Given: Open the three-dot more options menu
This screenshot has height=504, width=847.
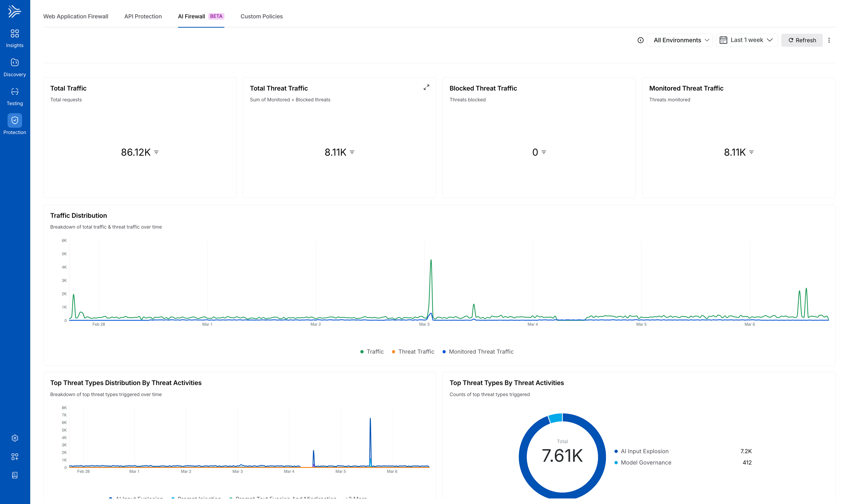Looking at the screenshot, I should pyautogui.click(x=829, y=40).
